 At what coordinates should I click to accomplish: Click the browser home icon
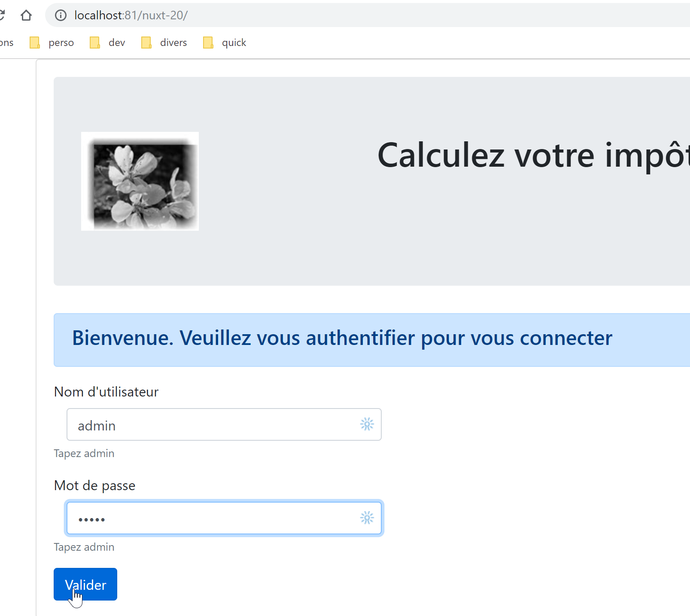pos(26,15)
